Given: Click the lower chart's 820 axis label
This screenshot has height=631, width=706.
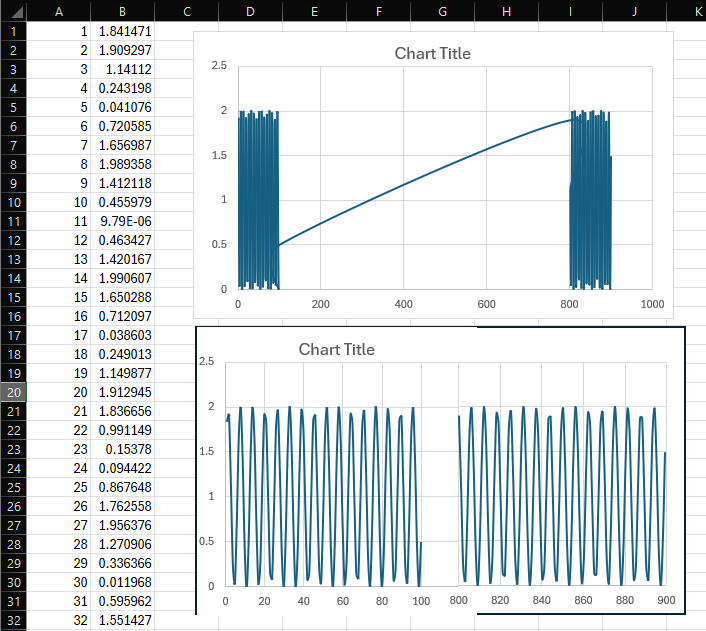Looking at the screenshot, I should [500, 600].
